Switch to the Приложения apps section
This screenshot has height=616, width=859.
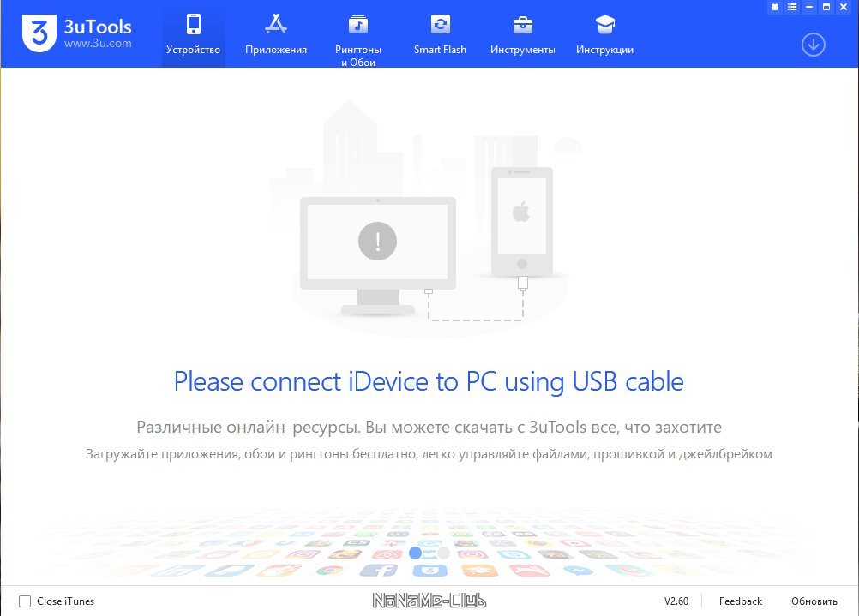(275, 35)
